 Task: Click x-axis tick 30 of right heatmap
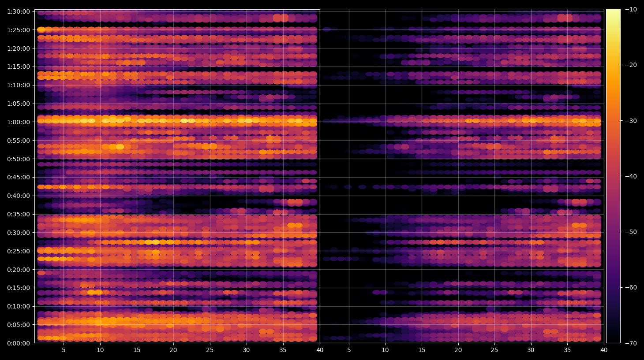tap(531, 350)
